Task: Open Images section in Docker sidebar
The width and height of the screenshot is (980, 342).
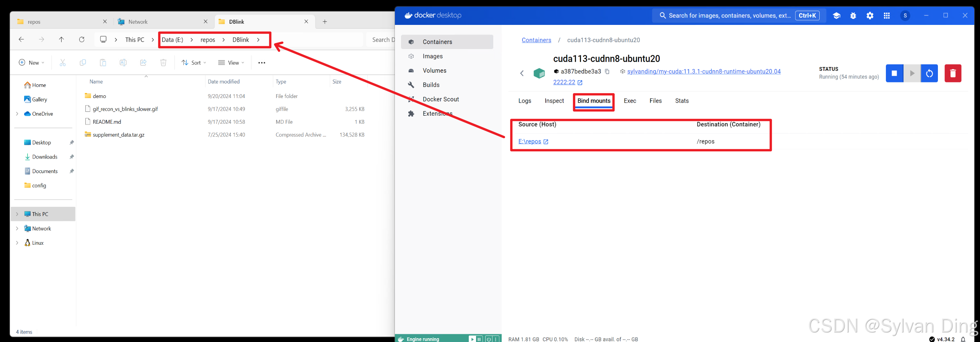Action: (x=447, y=56)
